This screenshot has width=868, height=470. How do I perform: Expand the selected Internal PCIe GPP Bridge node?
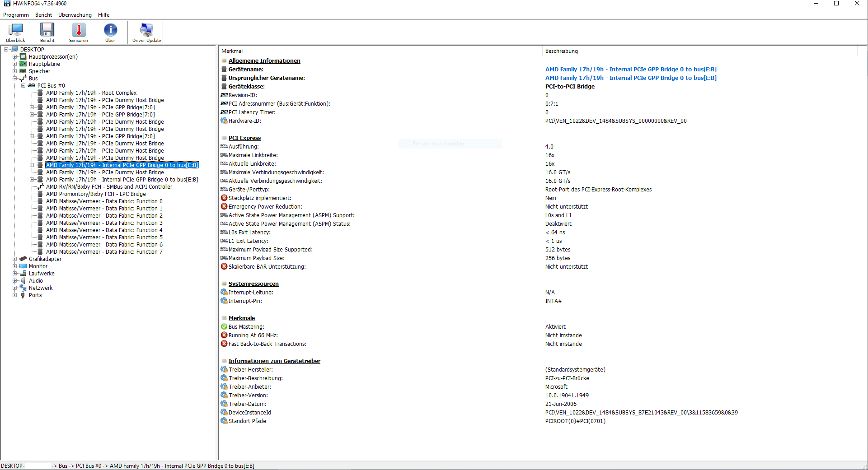pos(32,165)
